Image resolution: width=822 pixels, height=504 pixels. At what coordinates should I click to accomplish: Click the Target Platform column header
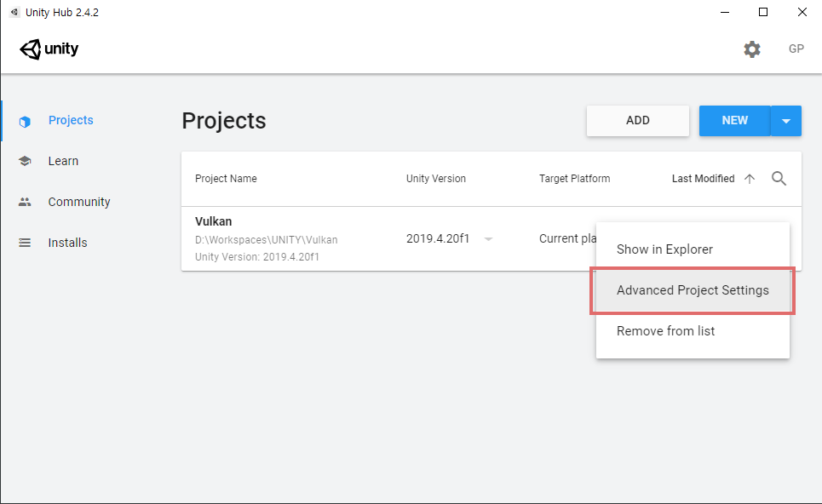coord(575,179)
